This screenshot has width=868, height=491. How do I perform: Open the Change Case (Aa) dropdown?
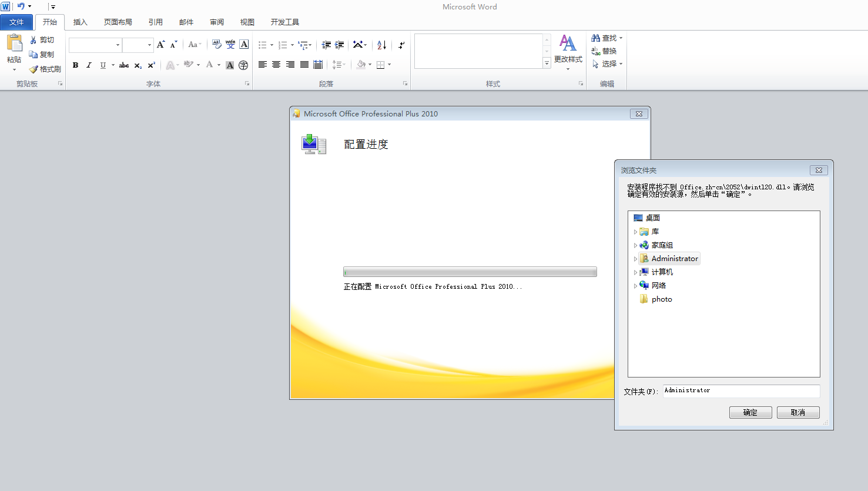coord(195,45)
